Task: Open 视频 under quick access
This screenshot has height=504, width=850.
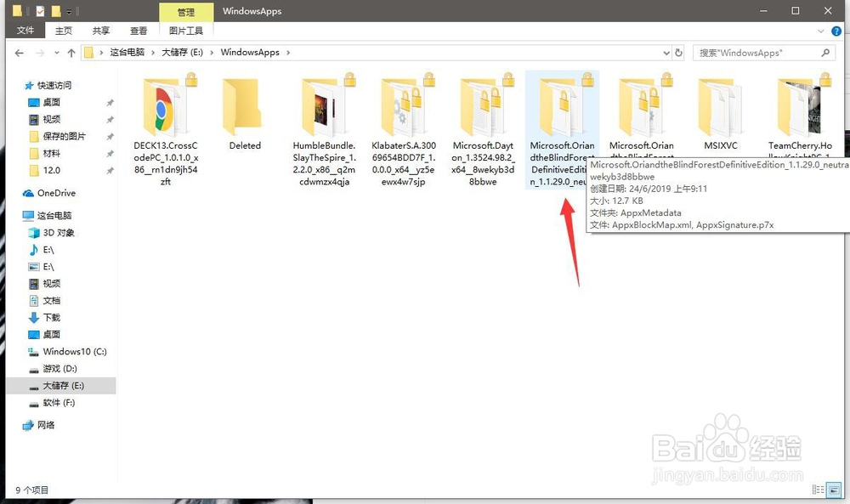Action: click(44, 119)
